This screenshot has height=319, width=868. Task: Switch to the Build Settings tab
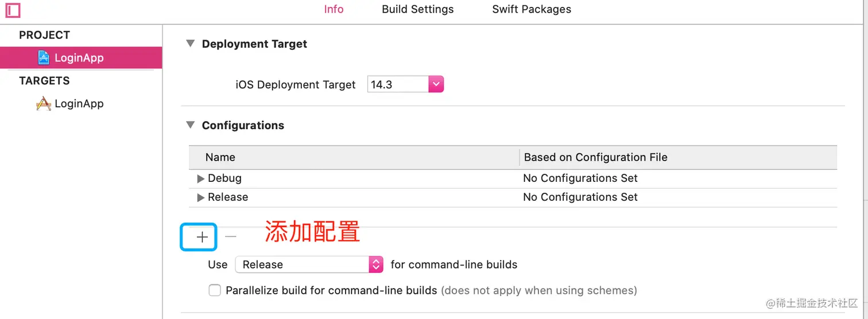pyautogui.click(x=417, y=9)
